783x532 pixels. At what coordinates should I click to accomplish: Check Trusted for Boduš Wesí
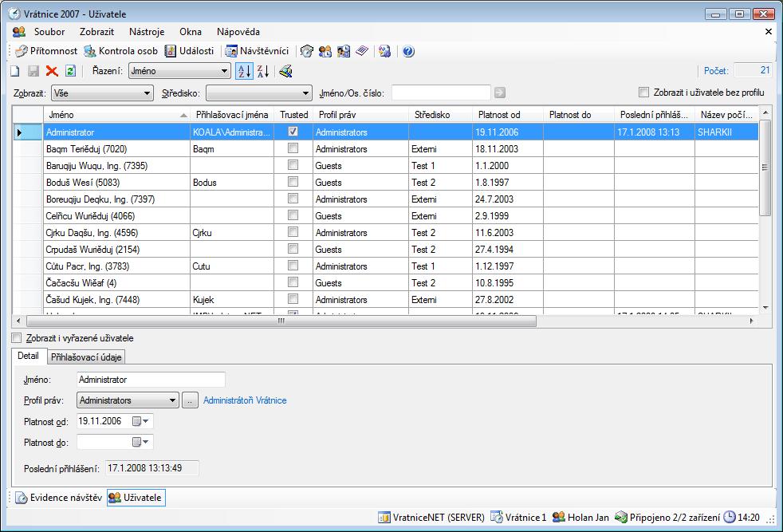point(293,182)
